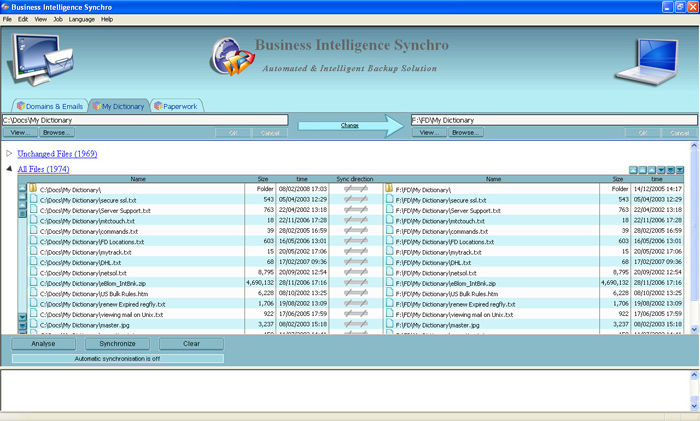Viewport: 700px width, 421px height.
Task: Collapse the All Files section triangle
Action: tap(9, 169)
